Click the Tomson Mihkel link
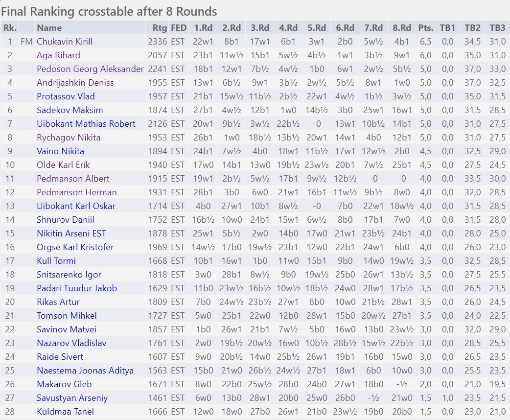This screenshot has width=510, height=420. [67, 316]
